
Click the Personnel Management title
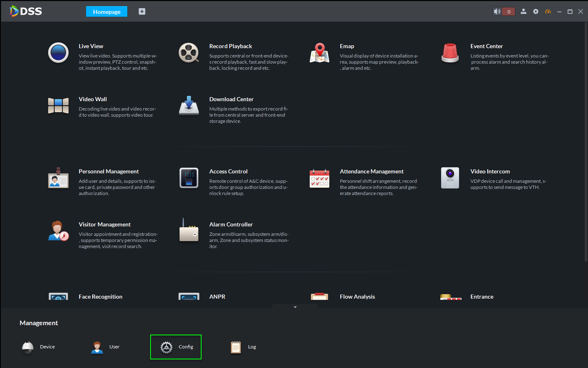(109, 171)
